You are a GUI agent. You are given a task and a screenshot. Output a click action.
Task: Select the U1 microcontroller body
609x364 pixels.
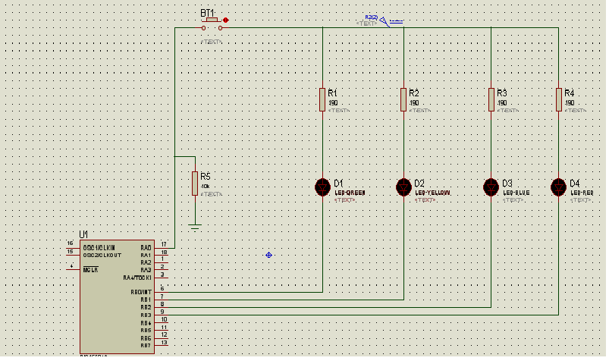pos(118,297)
